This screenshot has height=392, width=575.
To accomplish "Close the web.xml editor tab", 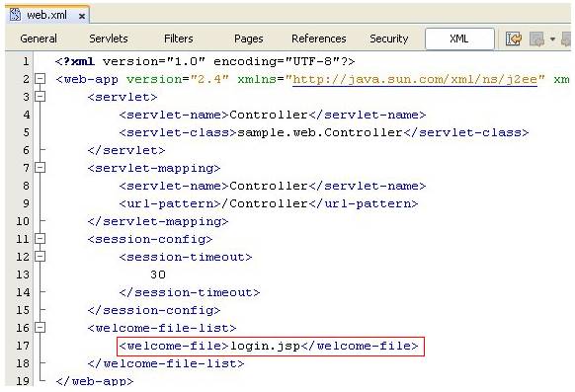I will click(x=82, y=16).
